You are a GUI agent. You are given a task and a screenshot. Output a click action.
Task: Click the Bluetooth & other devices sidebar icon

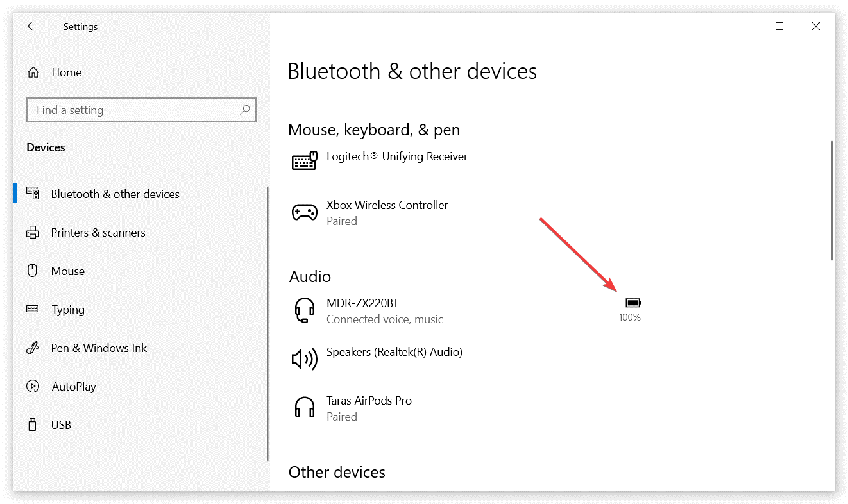click(33, 194)
